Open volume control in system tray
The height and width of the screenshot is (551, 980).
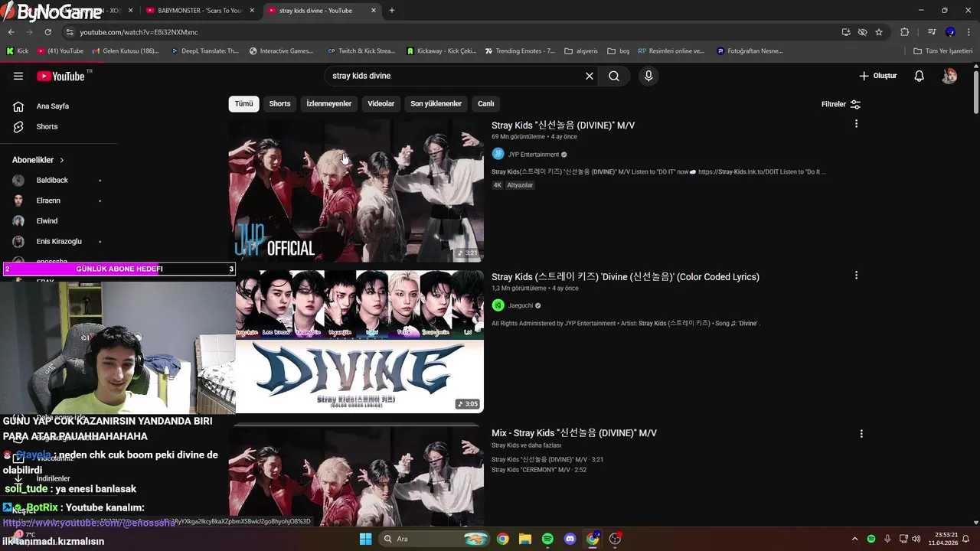(916, 539)
